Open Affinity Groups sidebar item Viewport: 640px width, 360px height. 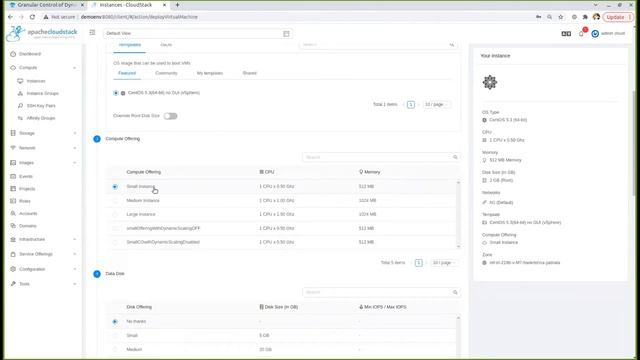(x=40, y=118)
